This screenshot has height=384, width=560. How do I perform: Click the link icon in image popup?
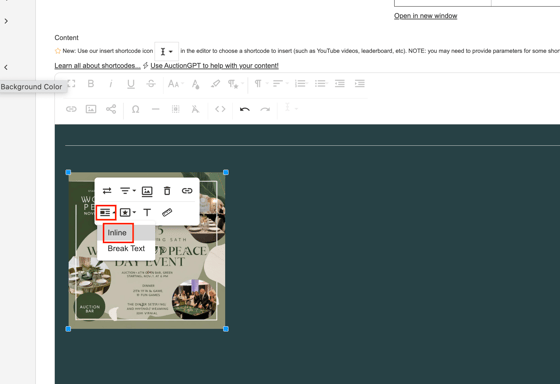187,191
